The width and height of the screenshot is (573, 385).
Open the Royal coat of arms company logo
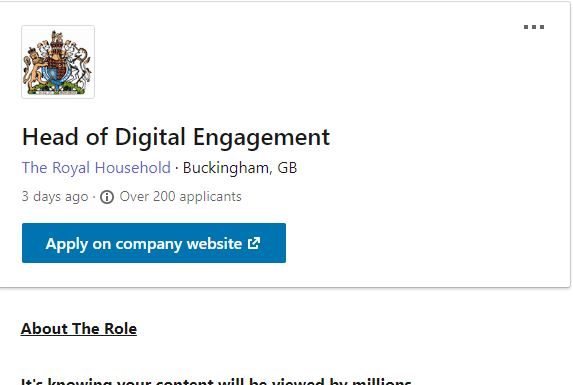point(58,62)
